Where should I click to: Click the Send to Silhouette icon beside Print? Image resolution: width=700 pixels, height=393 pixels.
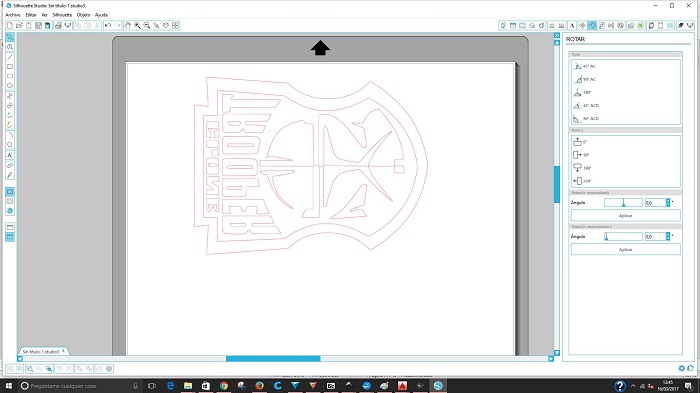point(68,25)
